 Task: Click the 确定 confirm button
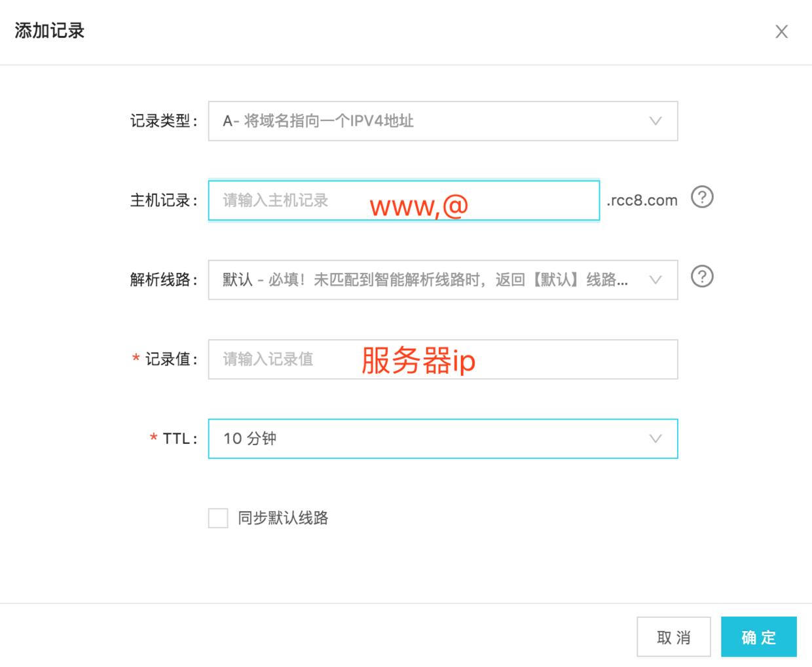(x=758, y=636)
